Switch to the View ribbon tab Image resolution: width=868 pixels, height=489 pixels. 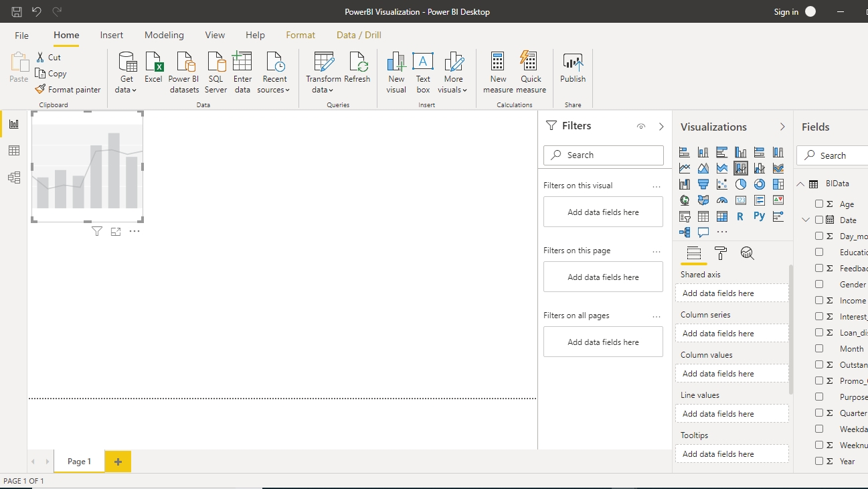pyautogui.click(x=215, y=35)
